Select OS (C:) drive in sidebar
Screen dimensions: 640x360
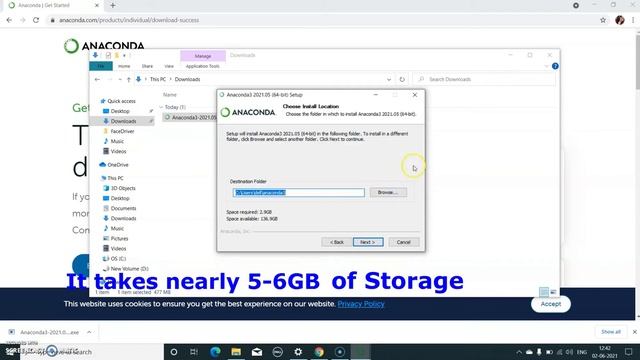tap(118, 259)
